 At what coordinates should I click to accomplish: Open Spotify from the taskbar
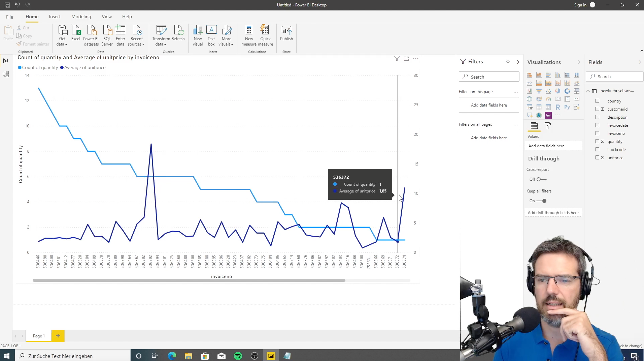tap(238, 356)
